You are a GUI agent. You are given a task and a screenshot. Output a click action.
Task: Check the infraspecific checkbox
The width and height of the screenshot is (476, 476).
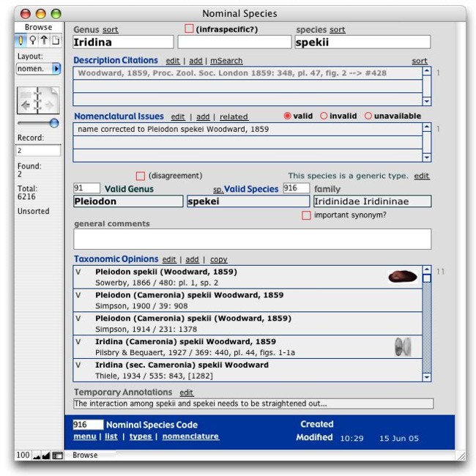[x=189, y=29]
